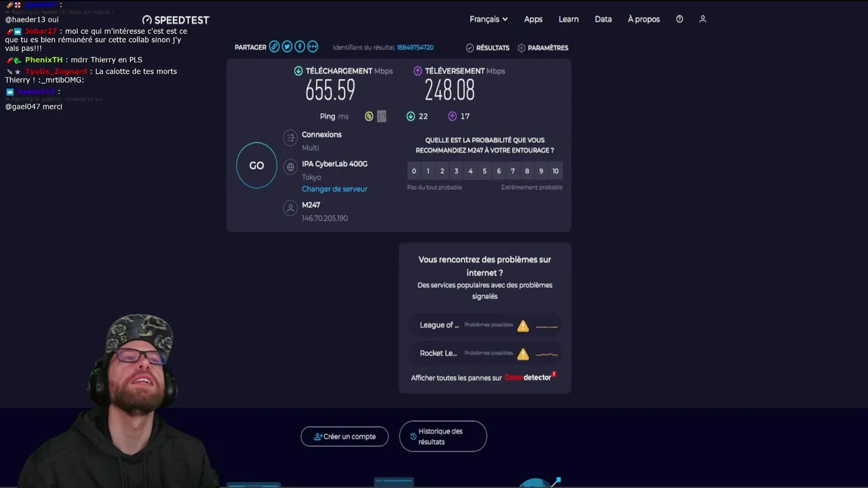Open result ID 18849754720 link
This screenshot has height=488, width=868.
point(415,47)
